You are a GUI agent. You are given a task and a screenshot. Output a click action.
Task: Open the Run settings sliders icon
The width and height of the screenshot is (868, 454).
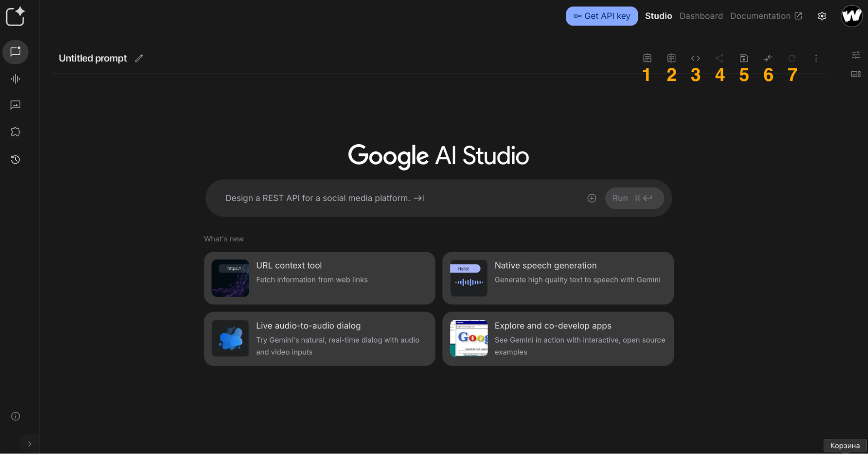pyautogui.click(x=856, y=55)
